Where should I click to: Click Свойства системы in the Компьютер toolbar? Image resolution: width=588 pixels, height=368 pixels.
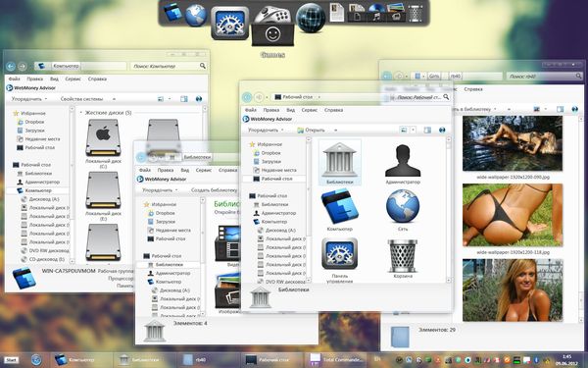click(x=81, y=99)
